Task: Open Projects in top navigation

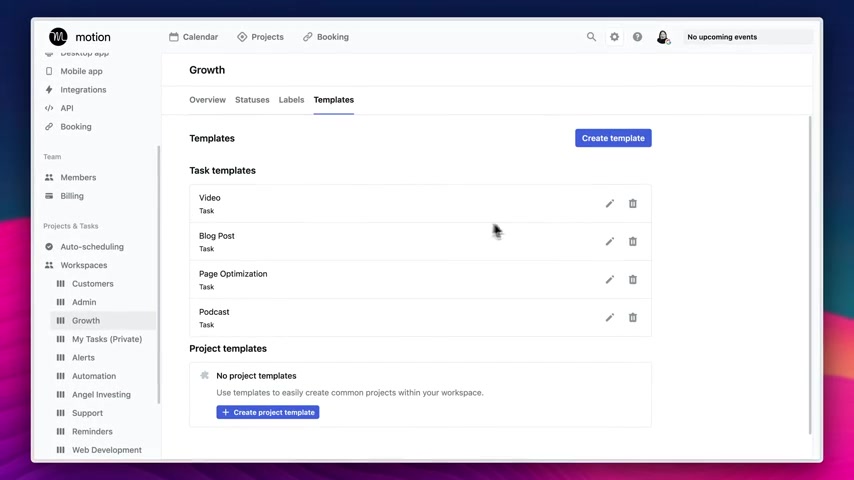Action: tap(260, 37)
